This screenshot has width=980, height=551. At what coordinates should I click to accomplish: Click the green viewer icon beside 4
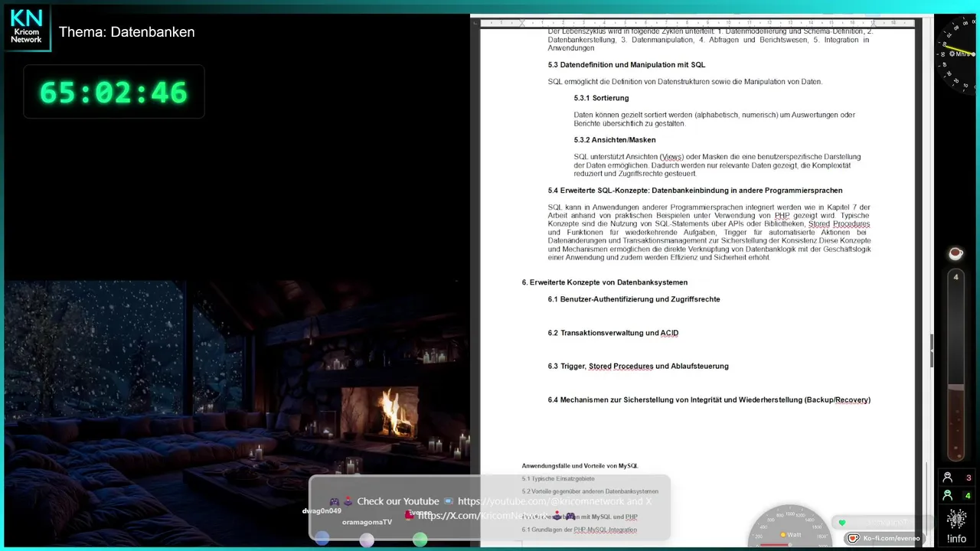click(947, 495)
